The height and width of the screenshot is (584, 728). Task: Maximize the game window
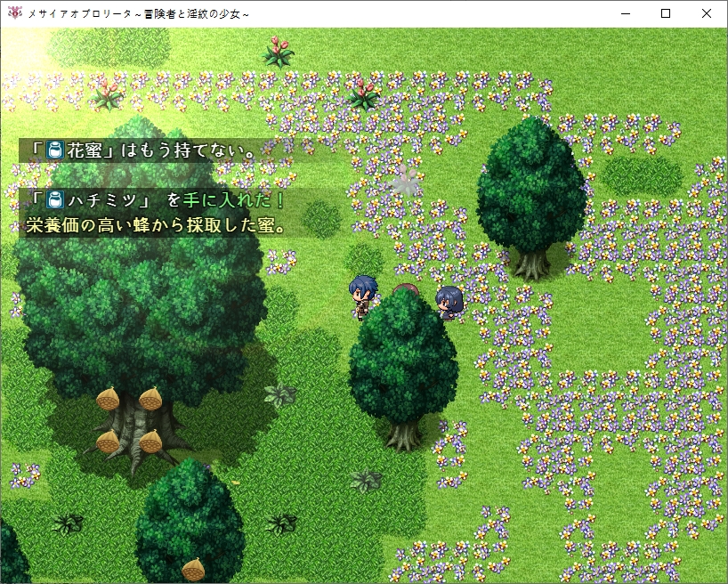pyautogui.click(x=666, y=13)
